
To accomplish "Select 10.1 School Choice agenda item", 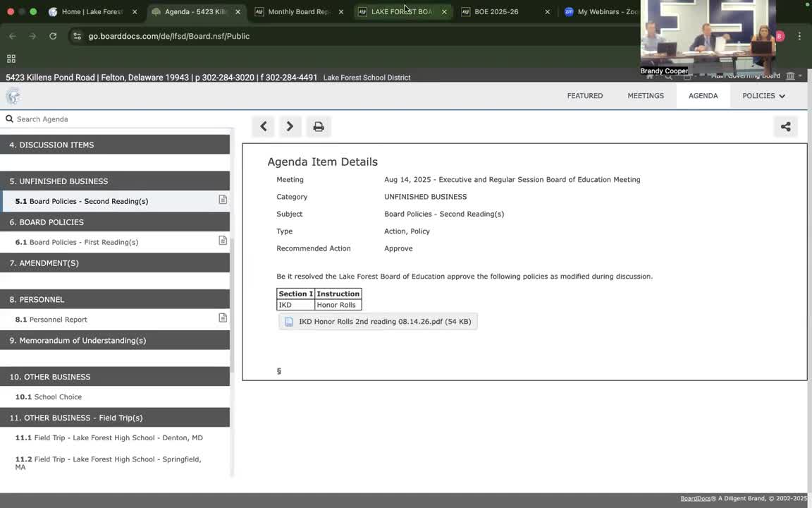I will 58,397.
